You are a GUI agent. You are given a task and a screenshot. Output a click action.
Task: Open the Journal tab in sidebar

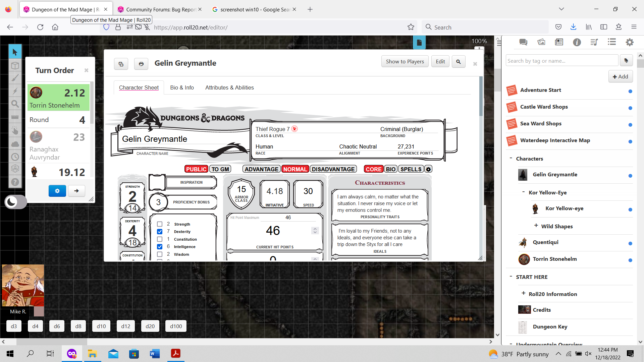tap(559, 42)
